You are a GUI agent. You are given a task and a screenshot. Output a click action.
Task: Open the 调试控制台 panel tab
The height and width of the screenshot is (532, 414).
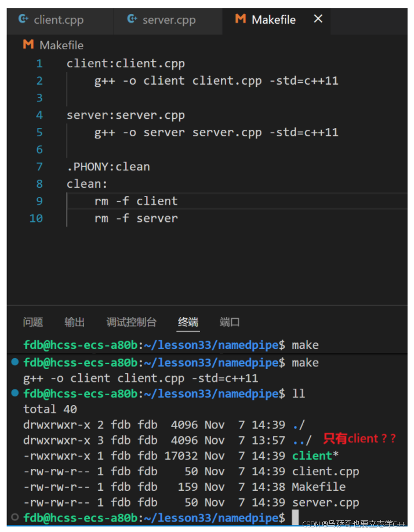(x=131, y=322)
